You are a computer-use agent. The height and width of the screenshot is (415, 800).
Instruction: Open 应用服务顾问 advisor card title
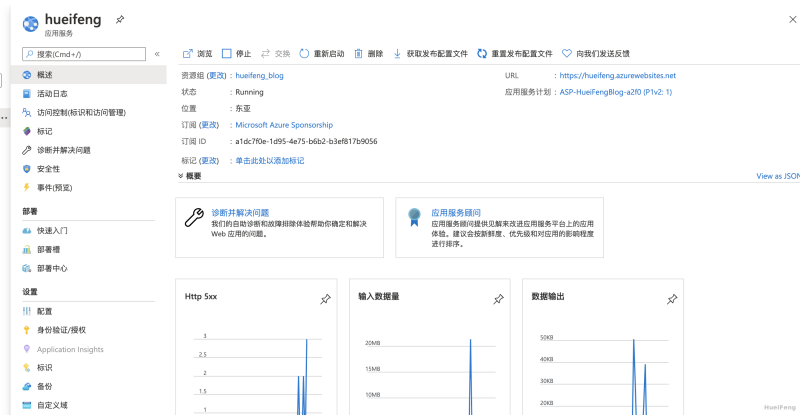coord(456,213)
